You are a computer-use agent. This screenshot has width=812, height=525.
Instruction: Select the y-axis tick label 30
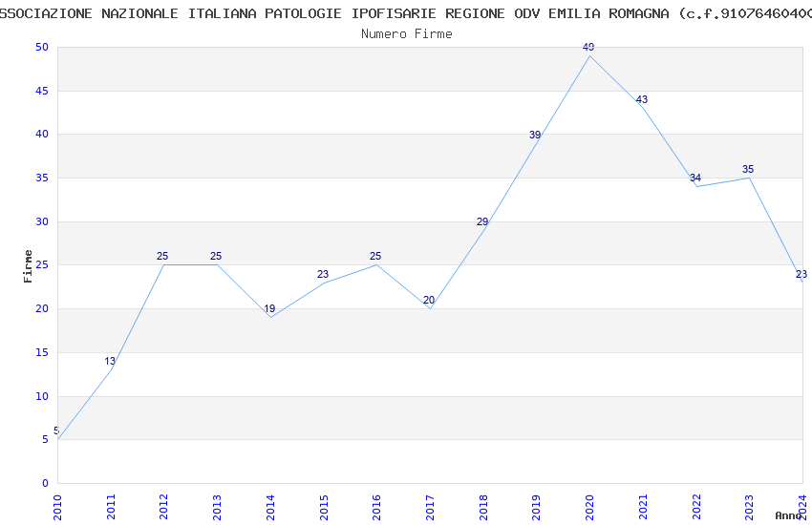(42, 221)
